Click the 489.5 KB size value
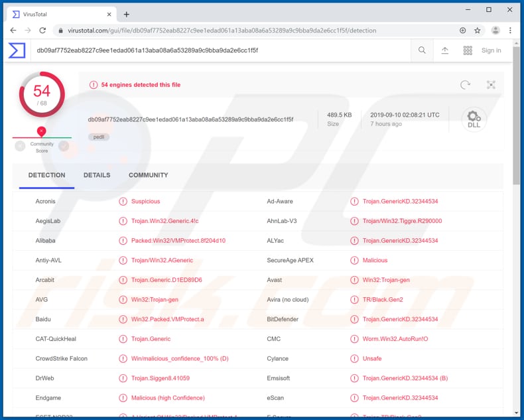 coord(339,115)
